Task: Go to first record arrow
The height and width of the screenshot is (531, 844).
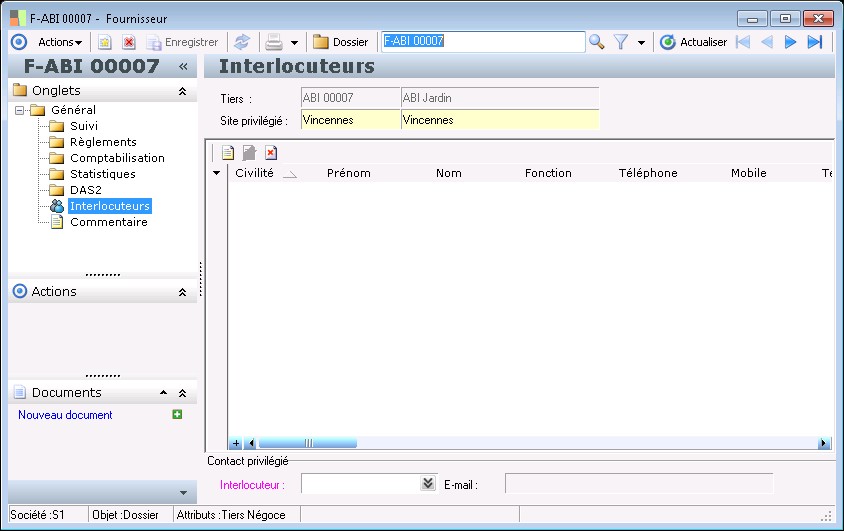Action: click(x=743, y=42)
